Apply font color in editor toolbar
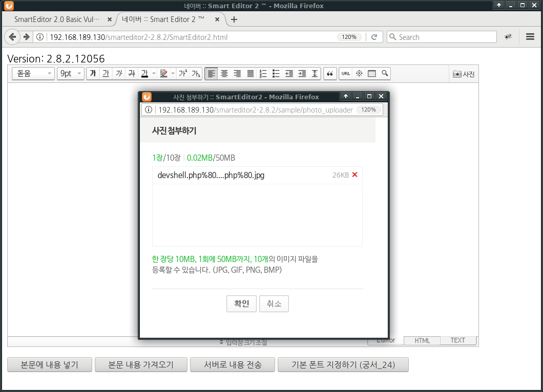This screenshot has width=543, height=392. [144, 73]
